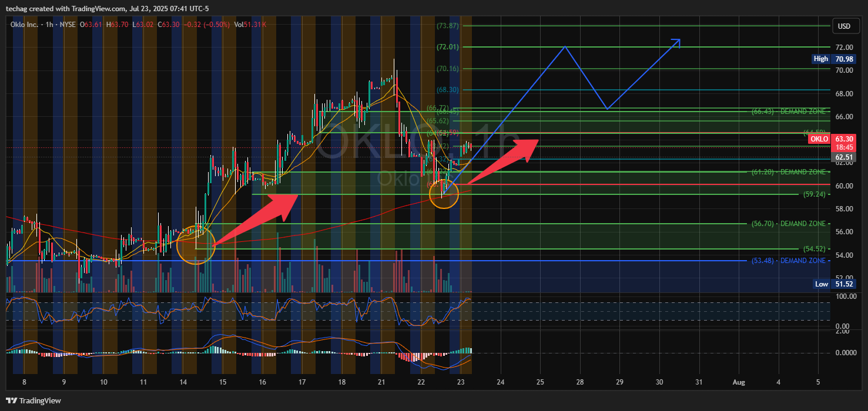Image resolution: width=868 pixels, height=411 pixels.
Task: Click the 56.00 price axis label
Action: click(844, 232)
